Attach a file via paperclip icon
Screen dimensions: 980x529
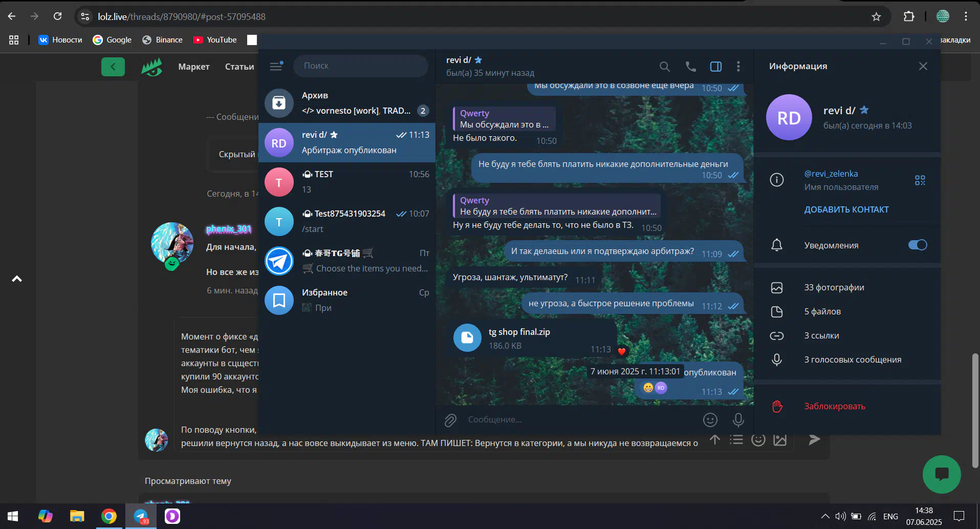pyautogui.click(x=450, y=420)
